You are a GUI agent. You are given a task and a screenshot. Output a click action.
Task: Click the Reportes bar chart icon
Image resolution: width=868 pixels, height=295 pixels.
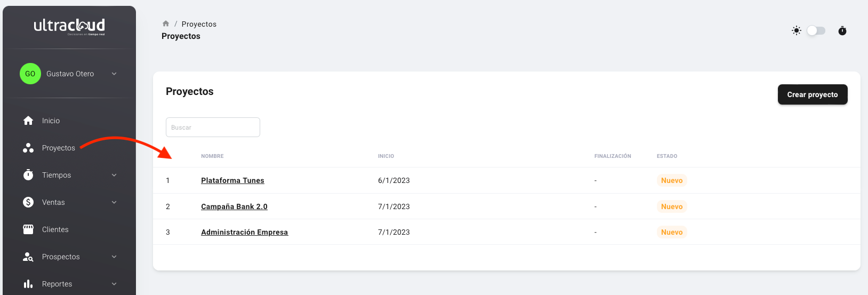[28, 284]
